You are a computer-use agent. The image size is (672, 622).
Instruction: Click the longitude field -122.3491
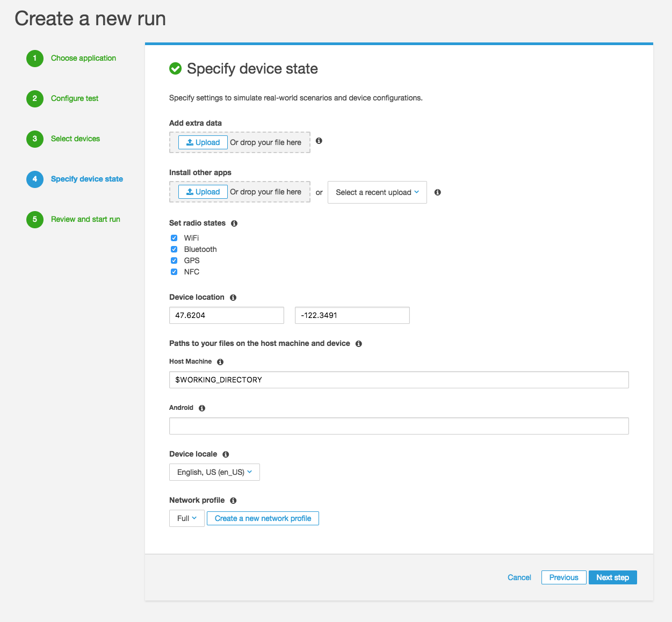pos(352,315)
